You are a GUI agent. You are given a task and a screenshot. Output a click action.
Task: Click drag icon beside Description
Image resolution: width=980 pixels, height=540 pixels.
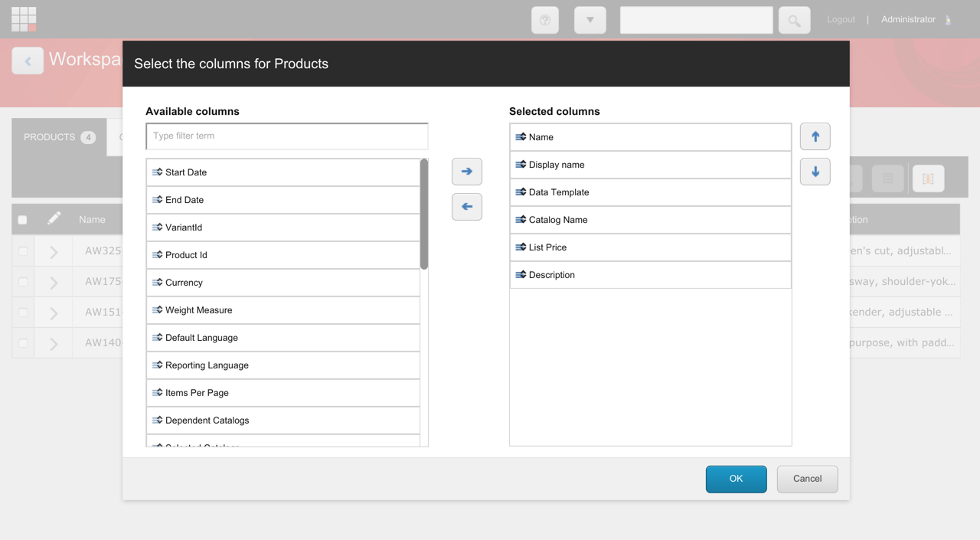(521, 275)
